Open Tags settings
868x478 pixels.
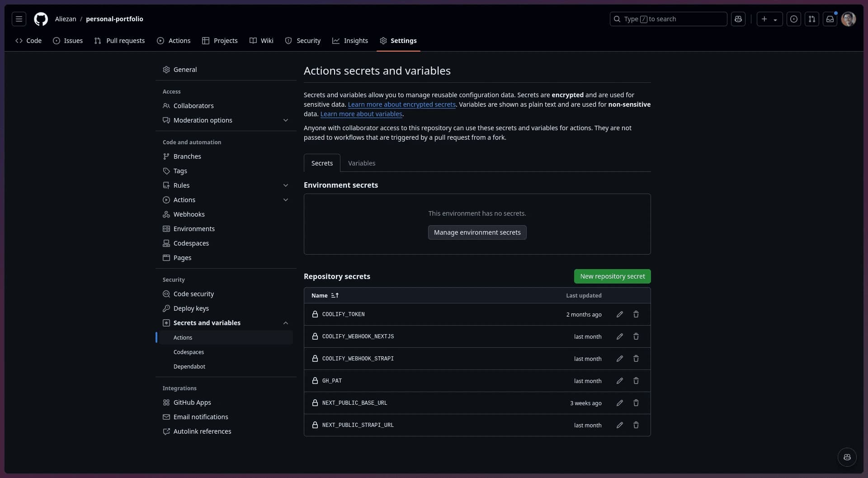[x=226, y=171]
